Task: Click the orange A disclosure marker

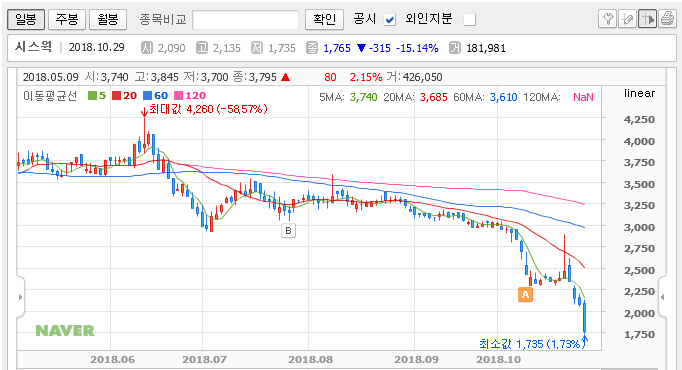Action: (x=525, y=294)
